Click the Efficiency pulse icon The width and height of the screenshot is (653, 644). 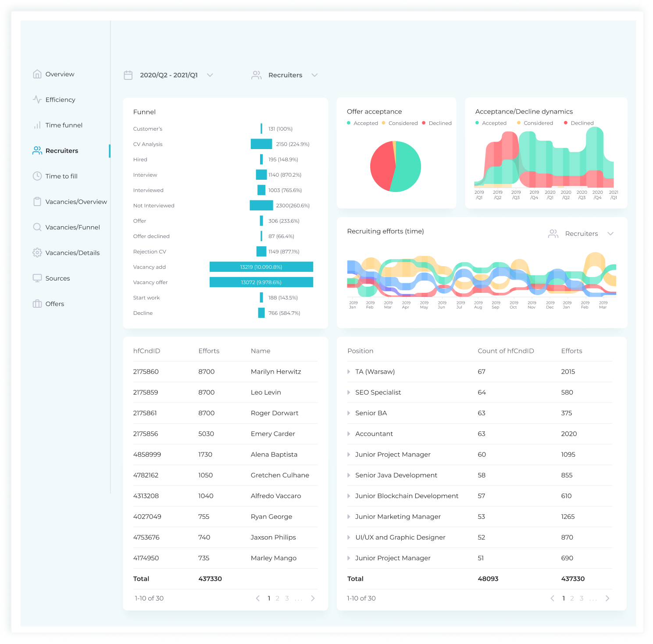click(37, 100)
